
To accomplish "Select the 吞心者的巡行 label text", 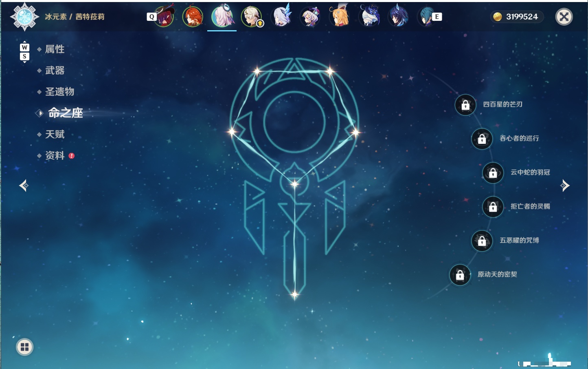I will click(x=519, y=138).
